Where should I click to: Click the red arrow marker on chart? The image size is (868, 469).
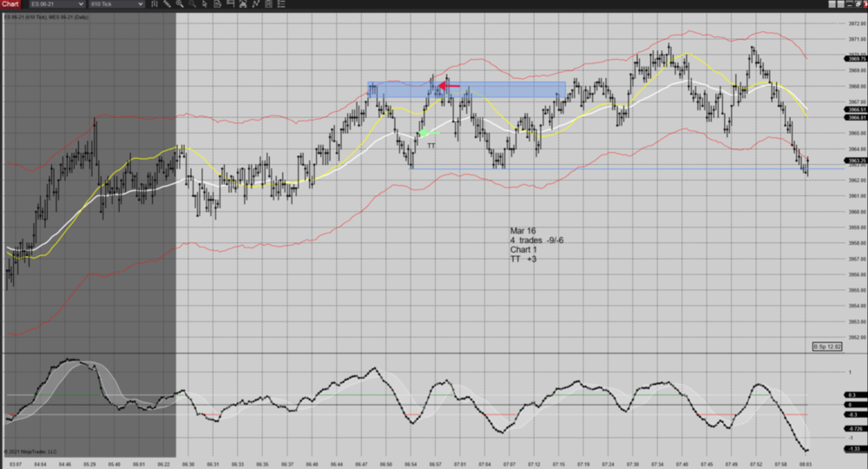tap(449, 86)
